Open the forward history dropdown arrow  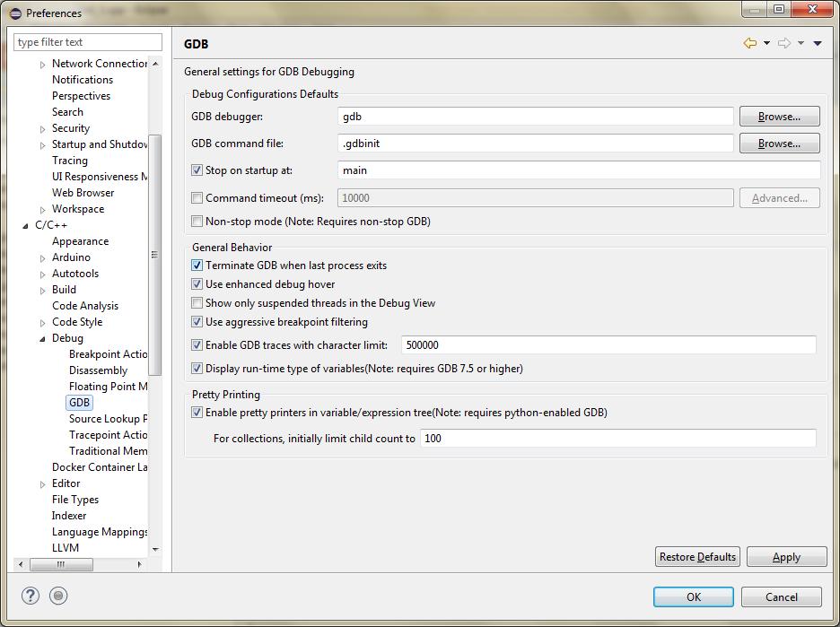801,43
